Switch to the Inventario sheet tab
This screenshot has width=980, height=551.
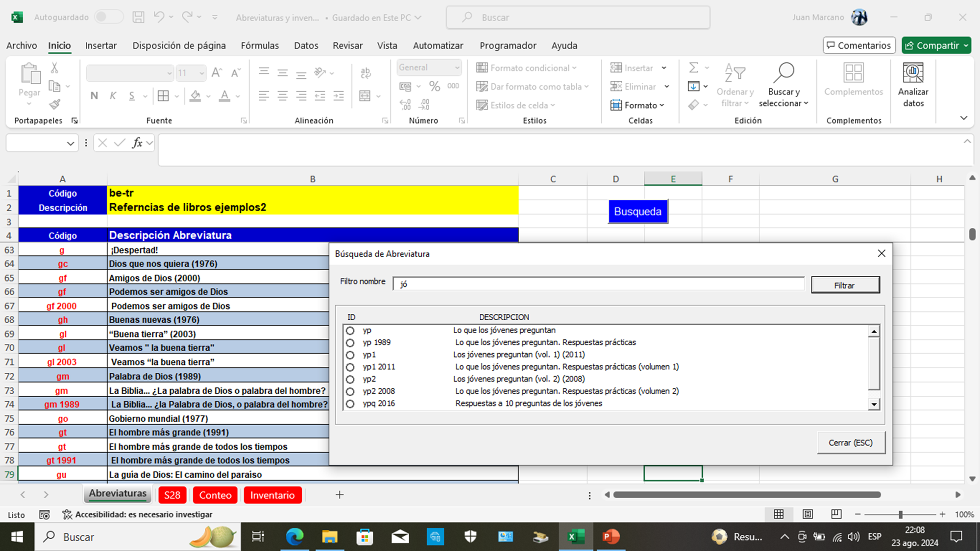(272, 495)
